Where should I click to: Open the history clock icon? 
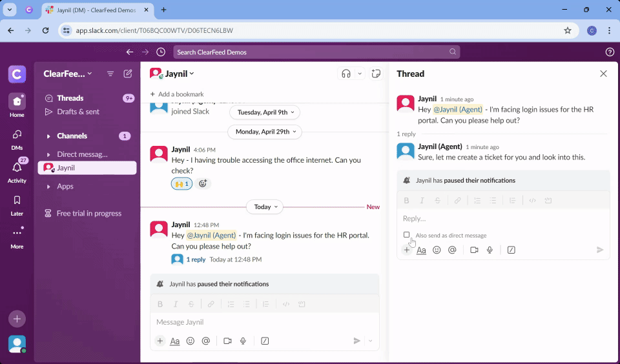[161, 52]
